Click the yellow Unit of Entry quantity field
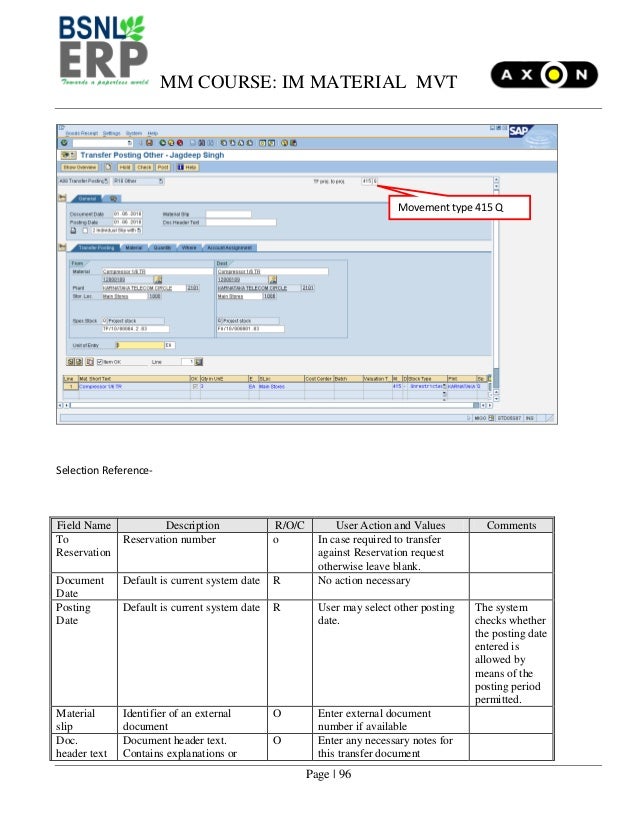This screenshot has height=826, width=638. 140,345
